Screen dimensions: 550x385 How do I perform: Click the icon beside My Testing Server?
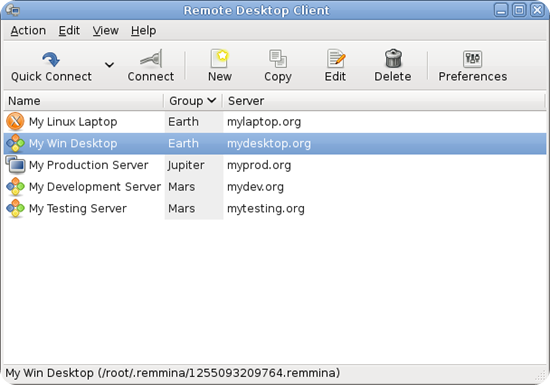(15, 208)
